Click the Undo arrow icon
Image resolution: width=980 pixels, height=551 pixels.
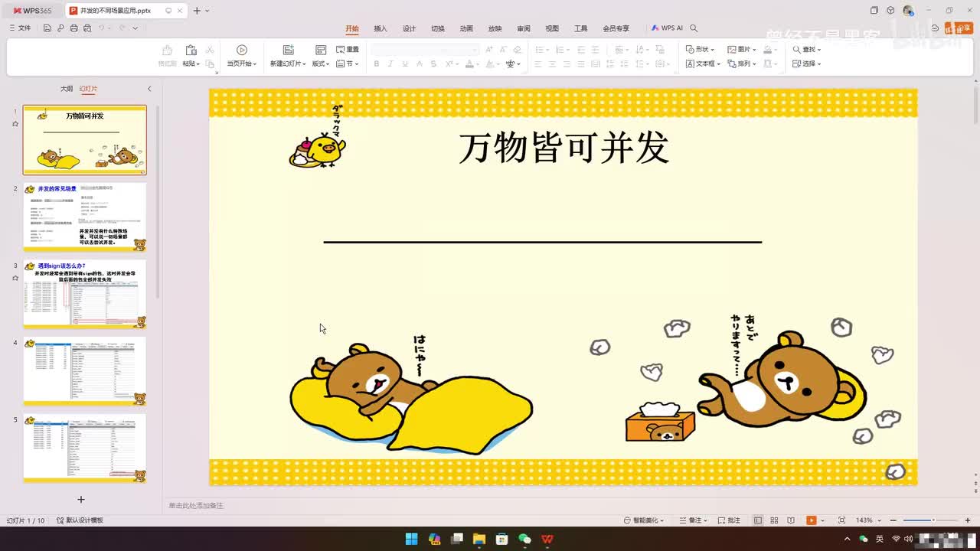point(102,28)
